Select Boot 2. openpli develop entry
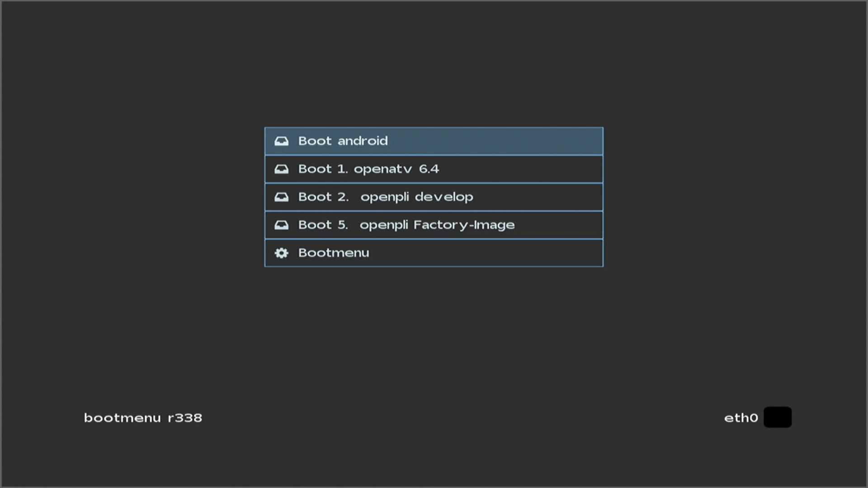 tap(434, 197)
